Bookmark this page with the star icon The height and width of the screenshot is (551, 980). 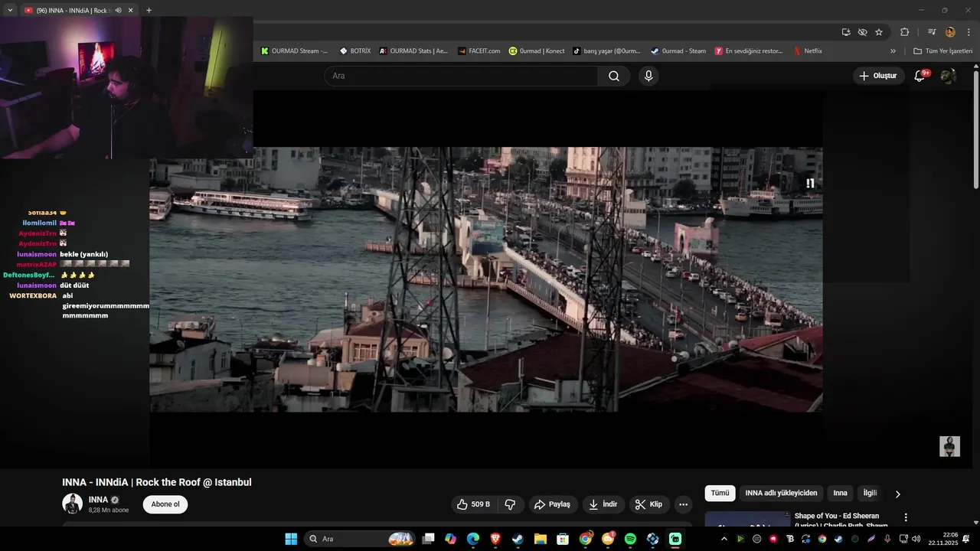pyautogui.click(x=879, y=32)
